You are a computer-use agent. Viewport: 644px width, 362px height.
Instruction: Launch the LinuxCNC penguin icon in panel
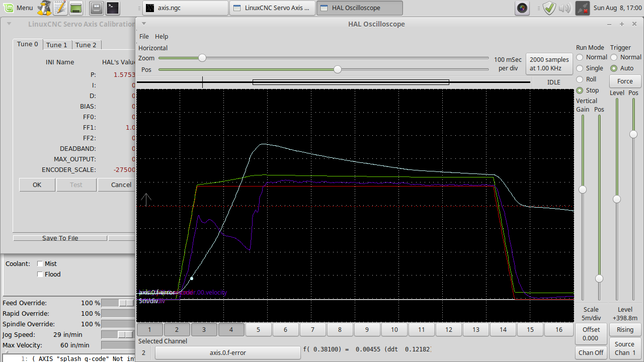click(44, 8)
